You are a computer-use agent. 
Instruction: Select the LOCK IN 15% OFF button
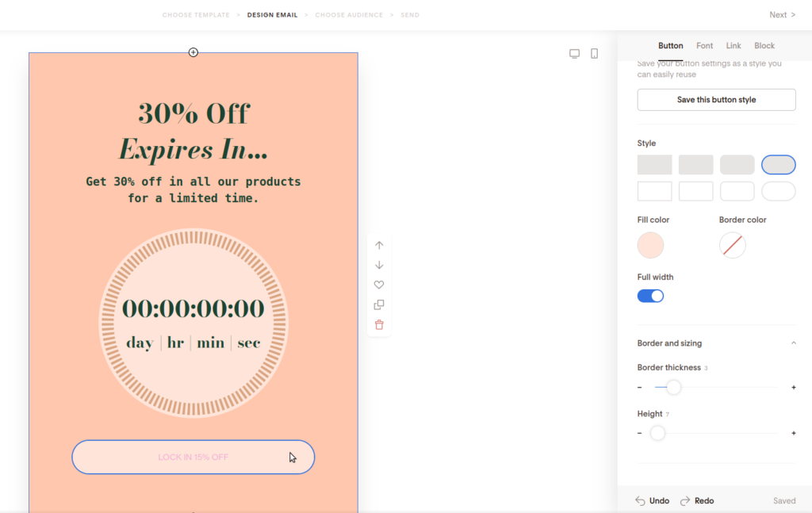pos(193,457)
